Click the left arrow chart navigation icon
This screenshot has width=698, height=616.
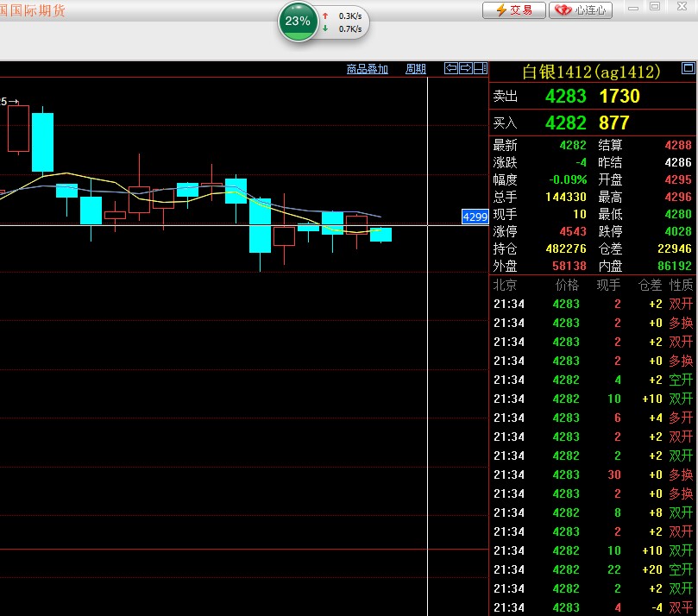[x=451, y=69]
